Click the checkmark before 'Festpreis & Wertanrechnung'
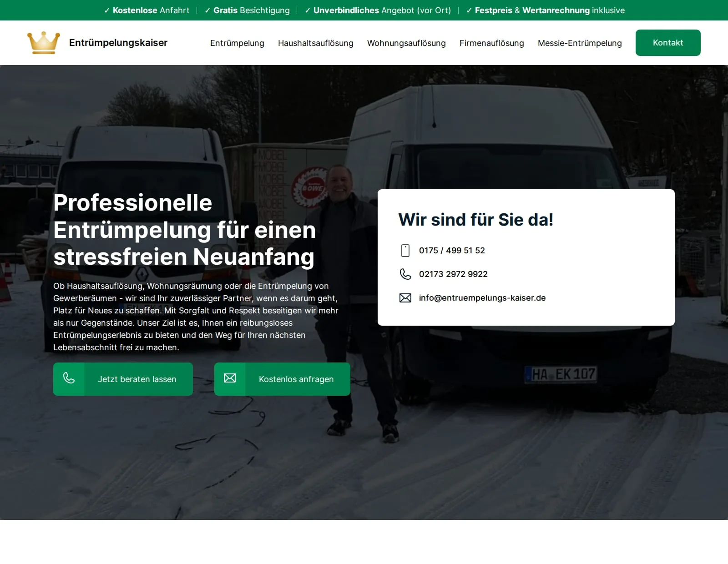Viewport: 728px width, 564px height. tap(470, 10)
